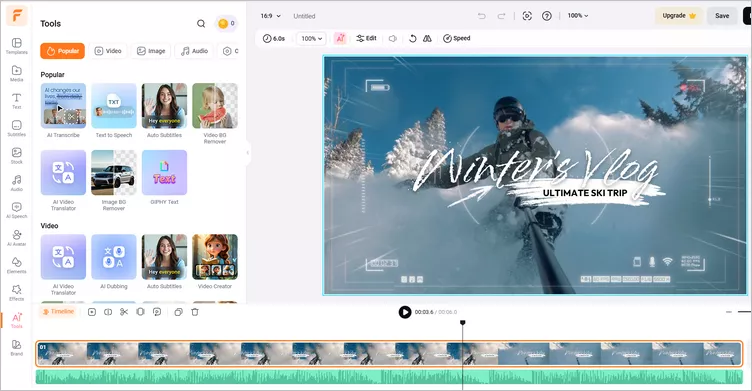The width and height of the screenshot is (752, 391).
Task: Redo the last undone action
Action: (501, 16)
